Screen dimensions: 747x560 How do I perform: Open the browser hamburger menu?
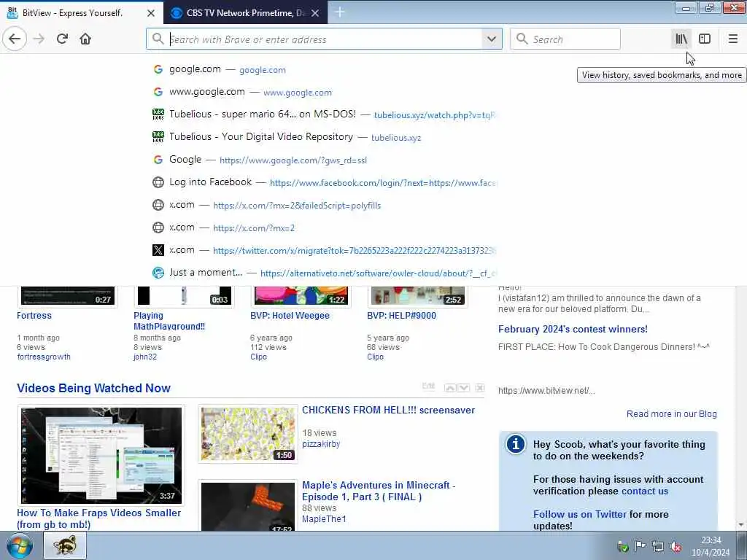click(x=733, y=39)
